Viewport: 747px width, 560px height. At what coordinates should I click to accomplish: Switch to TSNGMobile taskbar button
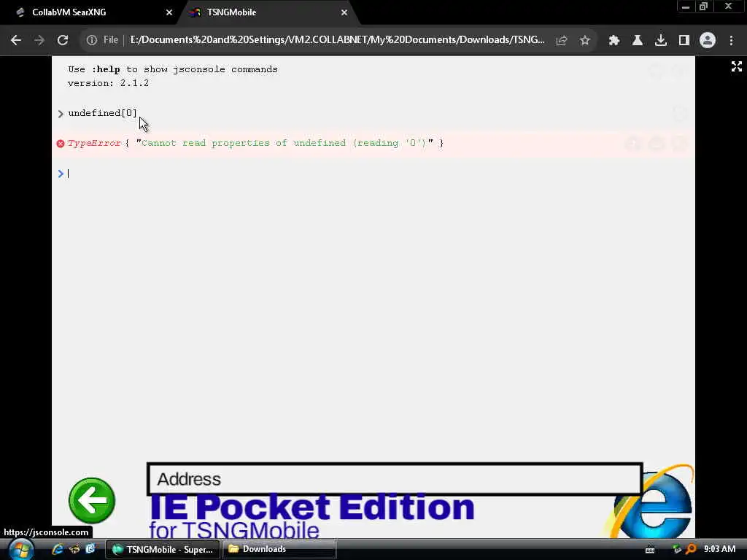pyautogui.click(x=162, y=549)
